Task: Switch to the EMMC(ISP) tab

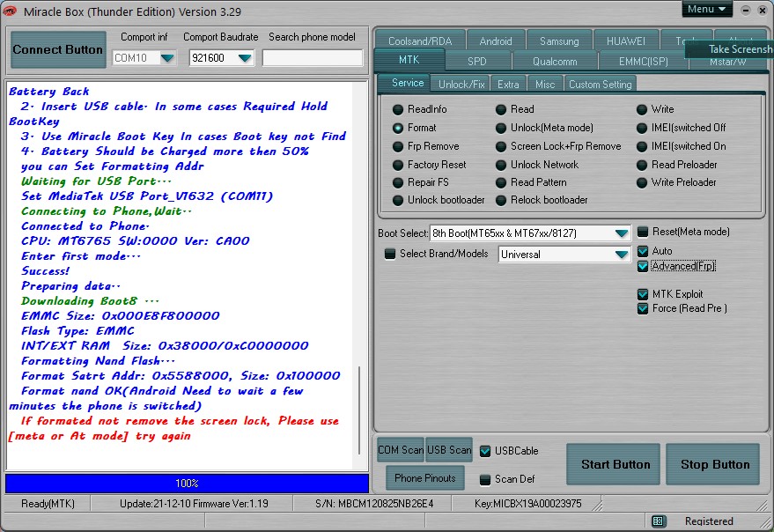Action: coord(643,61)
